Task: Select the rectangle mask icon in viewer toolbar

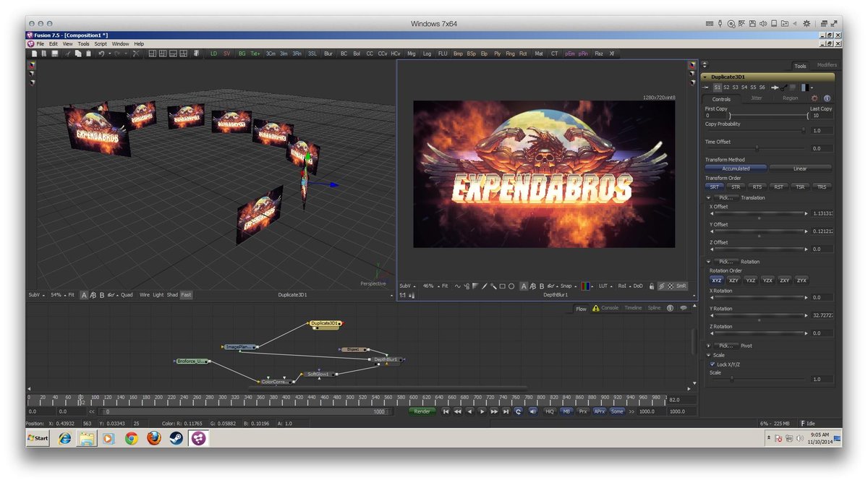Action: pyautogui.click(x=502, y=286)
